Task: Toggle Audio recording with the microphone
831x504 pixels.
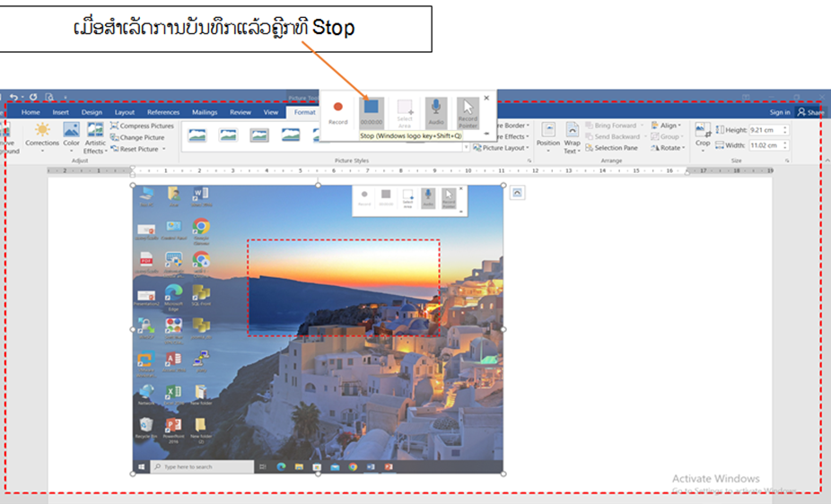Action: pyautogui.click(x=435, y=110)
